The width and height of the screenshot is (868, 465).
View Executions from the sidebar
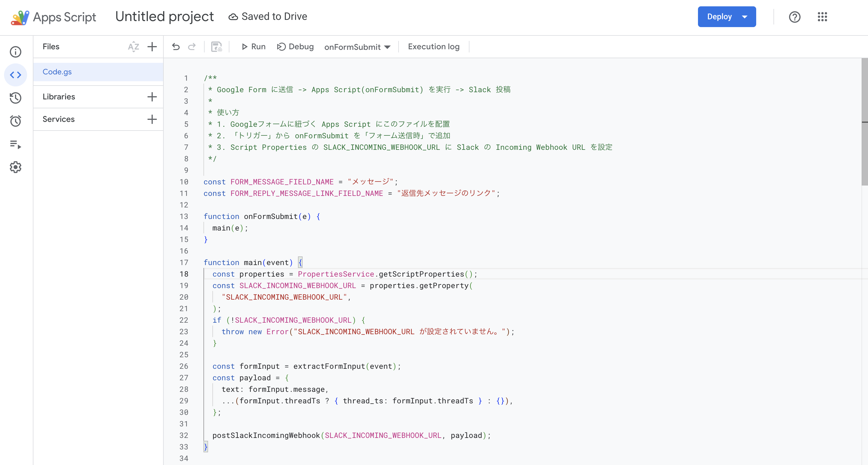click(16, 145)
